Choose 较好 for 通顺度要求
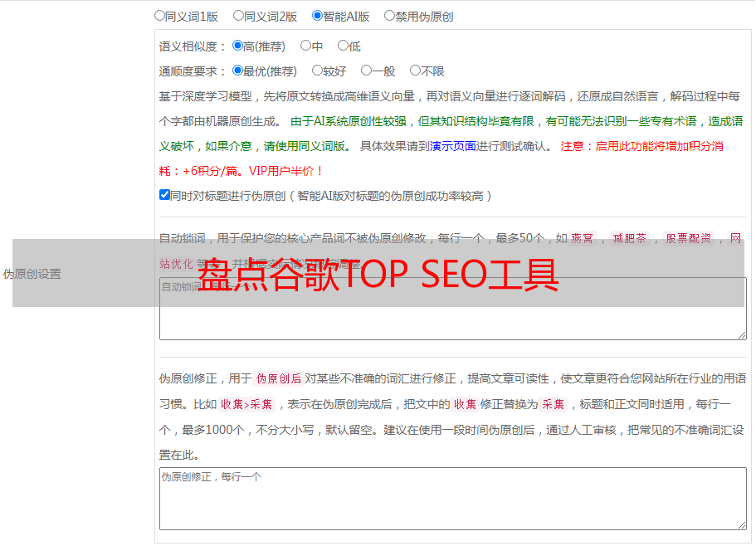Screen dimensions: 756x546 317,71
